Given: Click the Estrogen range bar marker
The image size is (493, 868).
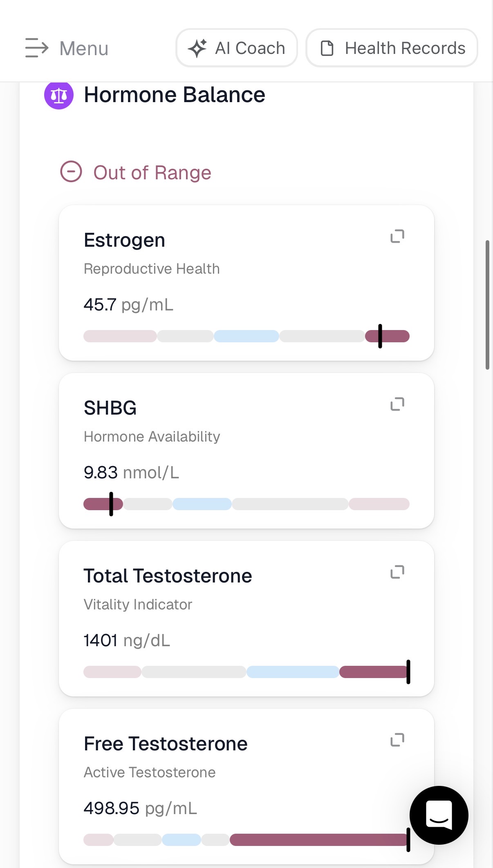Looking at the screenshot, I should click(380, 336).
